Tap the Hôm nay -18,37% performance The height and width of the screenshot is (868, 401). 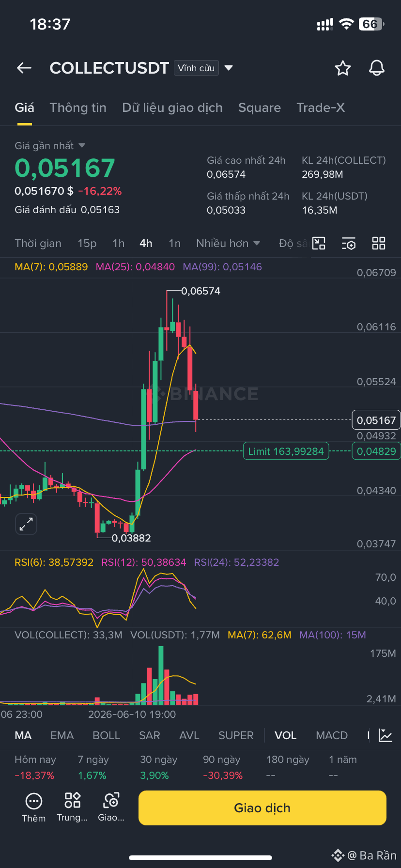[x=35, y=767]
